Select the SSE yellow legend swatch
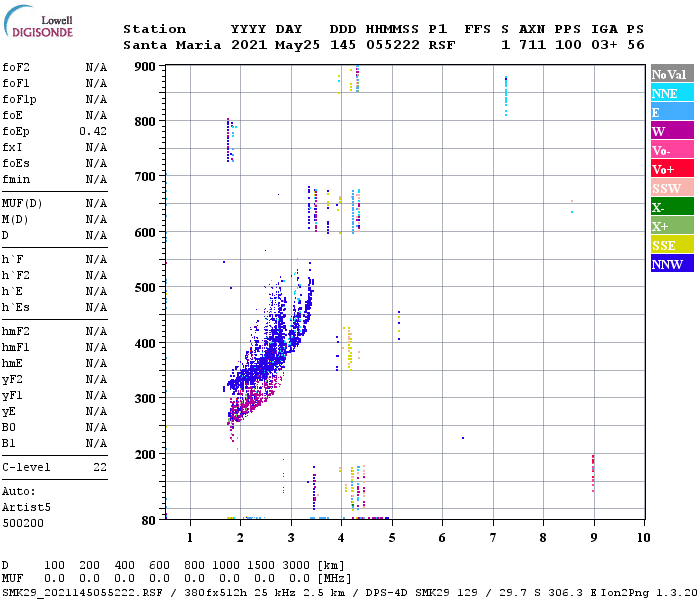This screenshot has width=700, height=600. pos(672,244)
